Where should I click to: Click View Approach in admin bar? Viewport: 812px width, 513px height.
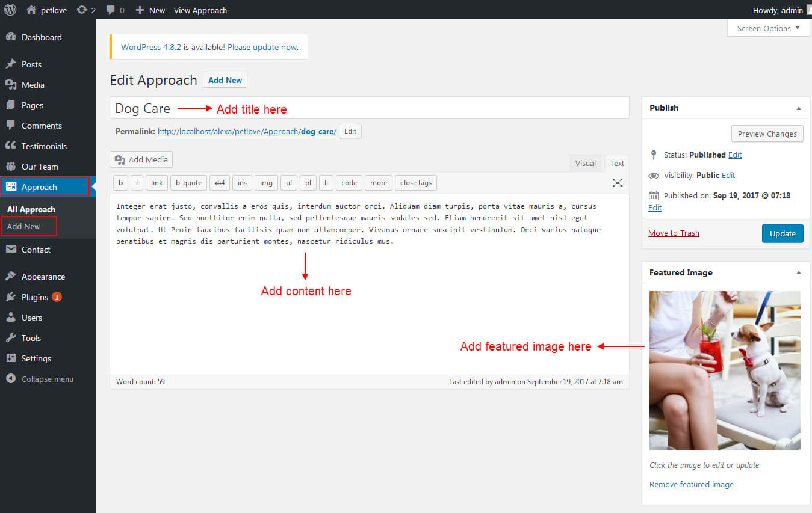[200, 10]
